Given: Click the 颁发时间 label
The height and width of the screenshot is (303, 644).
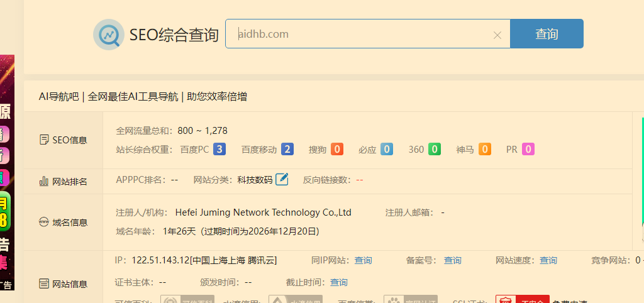Looking at the screenshot, I should (x=219, y=282).
